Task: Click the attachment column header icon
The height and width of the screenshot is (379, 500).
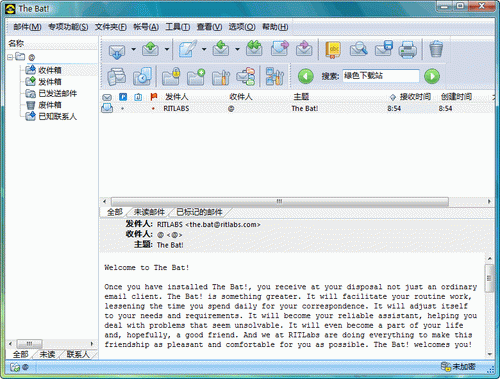Action: pos(138,97)
